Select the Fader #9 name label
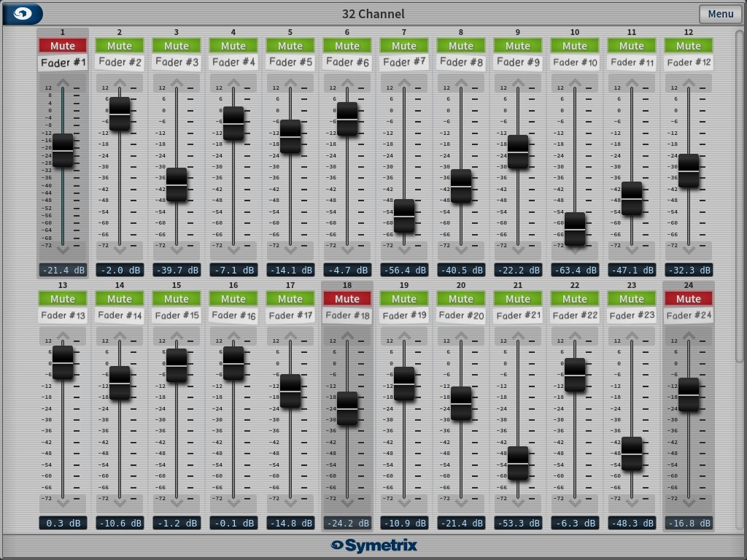Image resolution: width=747 pixels, height=560 pixels. (x=518, y=63)
